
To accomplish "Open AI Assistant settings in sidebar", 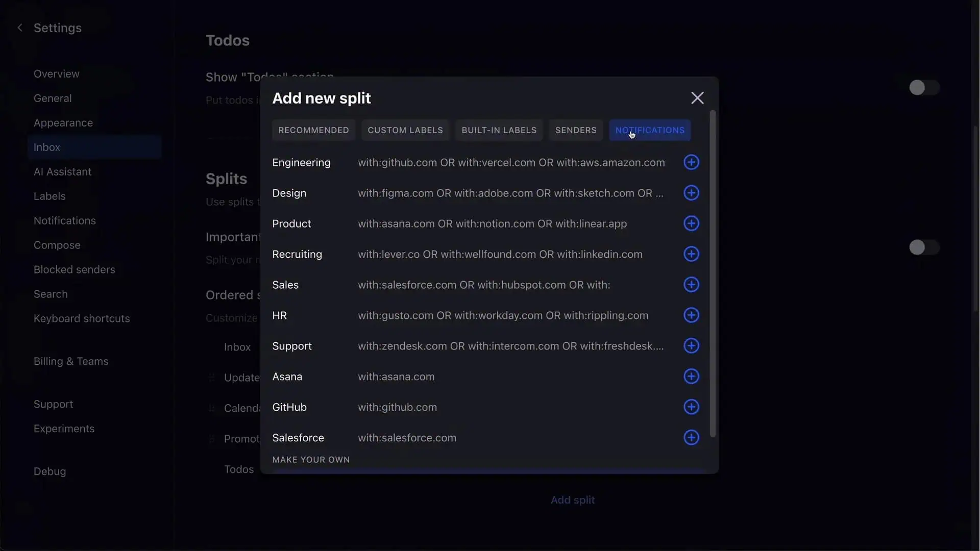I will click(62, 172).
